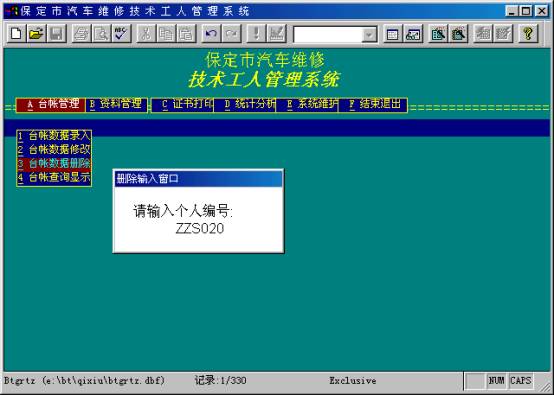Open the C 证书打印 menu
Screen dimensions: 554x395
click(x=183, y=105)
